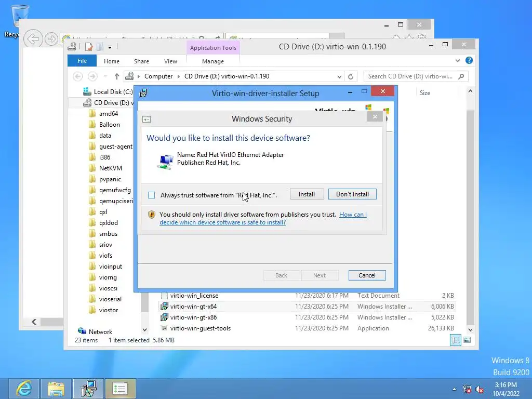
Task: Click down arrow of navigation pane scrollbar
Action: (145, 330)
